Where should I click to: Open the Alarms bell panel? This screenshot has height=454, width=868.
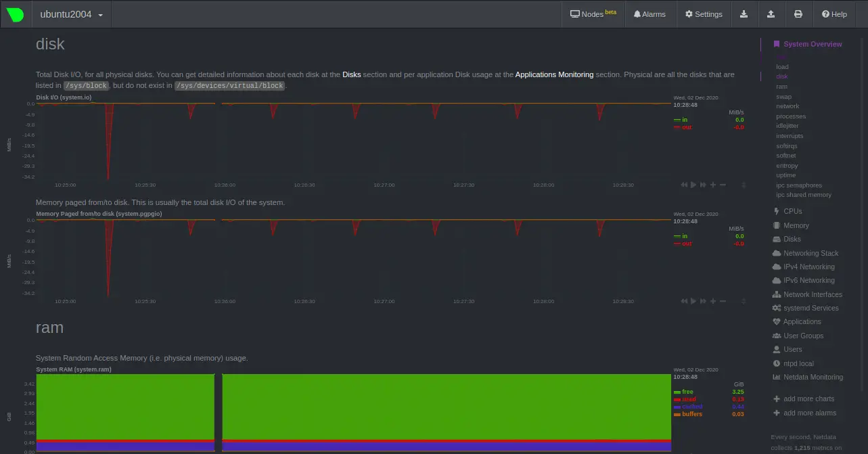[649, 14]
